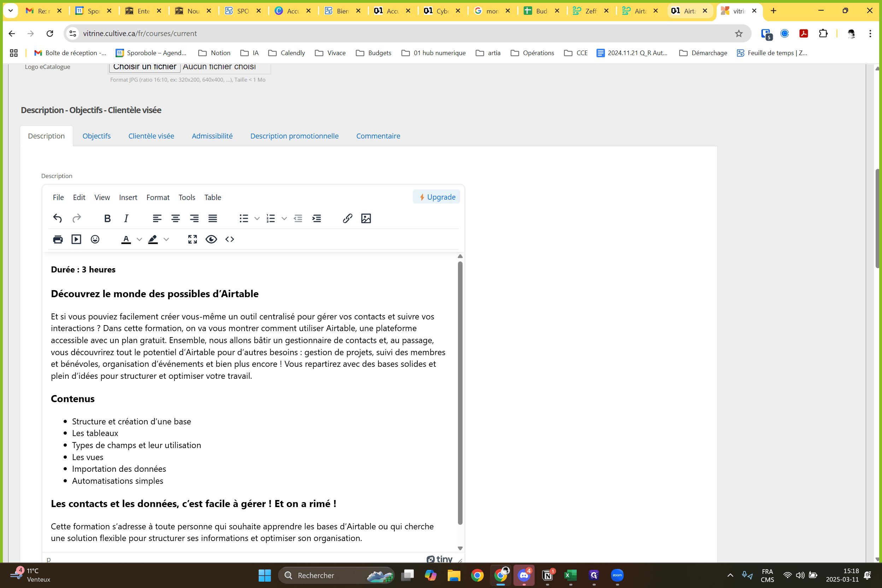Open text color dropdown

pyautogui.click(x=139, y=239)
